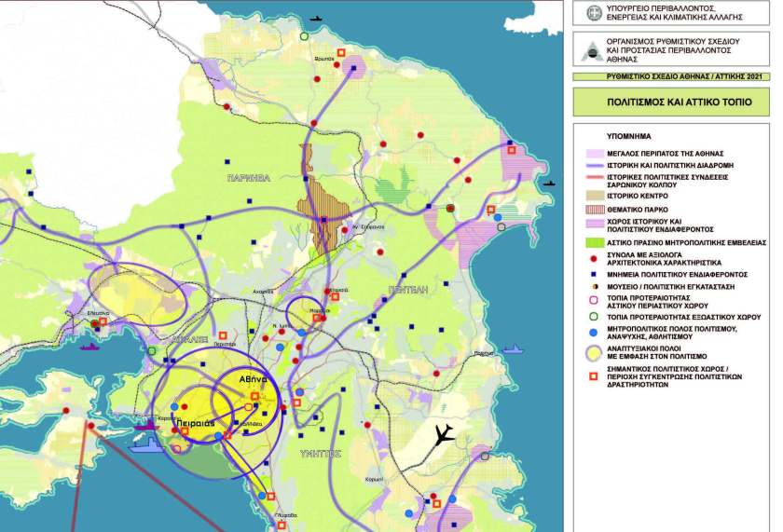Click the Ministry of Environment emblem

click(x=593, y=13)
